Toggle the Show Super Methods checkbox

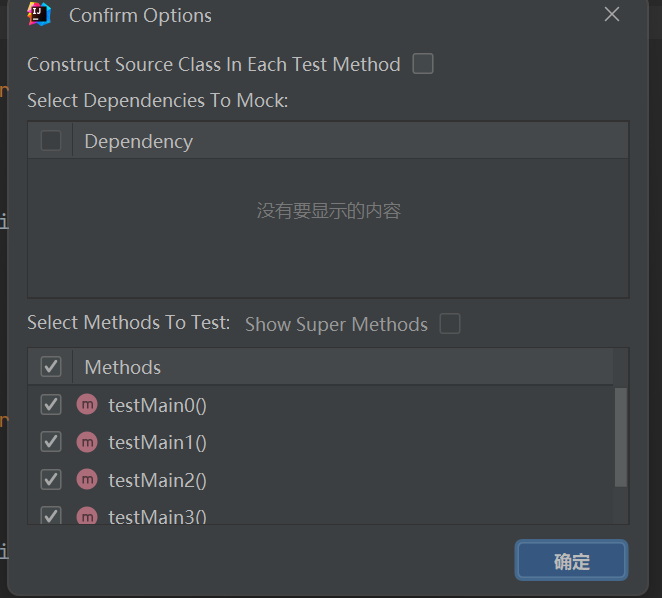click(x=450, y=323)
